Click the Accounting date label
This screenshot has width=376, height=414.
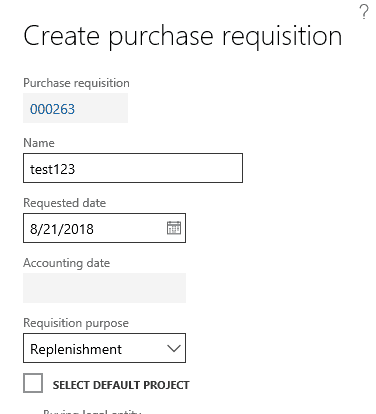[x=66, y=263]
